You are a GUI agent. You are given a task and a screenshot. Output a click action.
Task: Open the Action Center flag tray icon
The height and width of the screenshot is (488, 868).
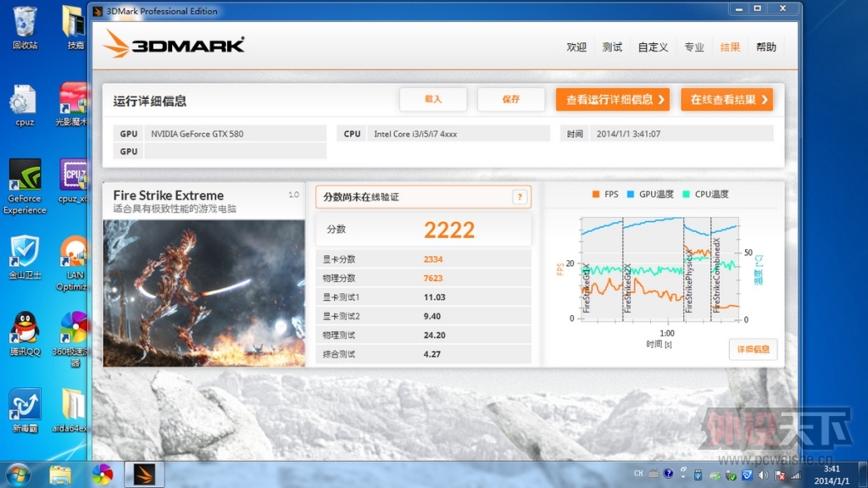780,474
